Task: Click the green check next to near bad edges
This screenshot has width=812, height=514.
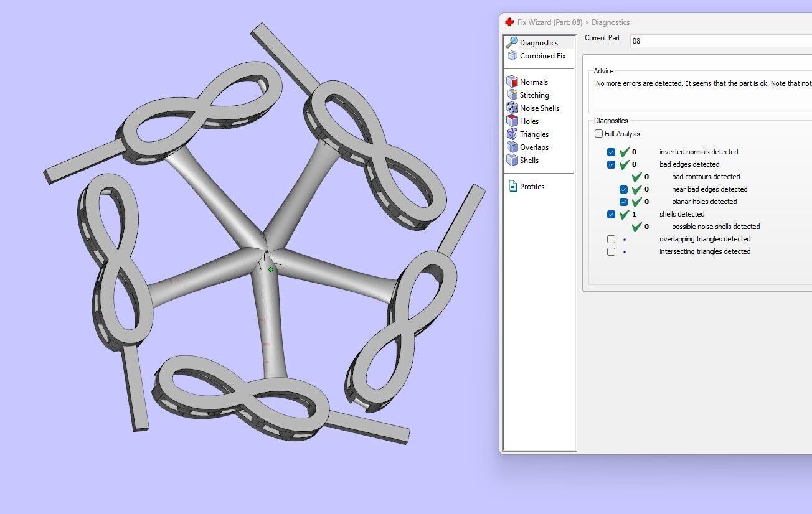Action: (637, 189)
